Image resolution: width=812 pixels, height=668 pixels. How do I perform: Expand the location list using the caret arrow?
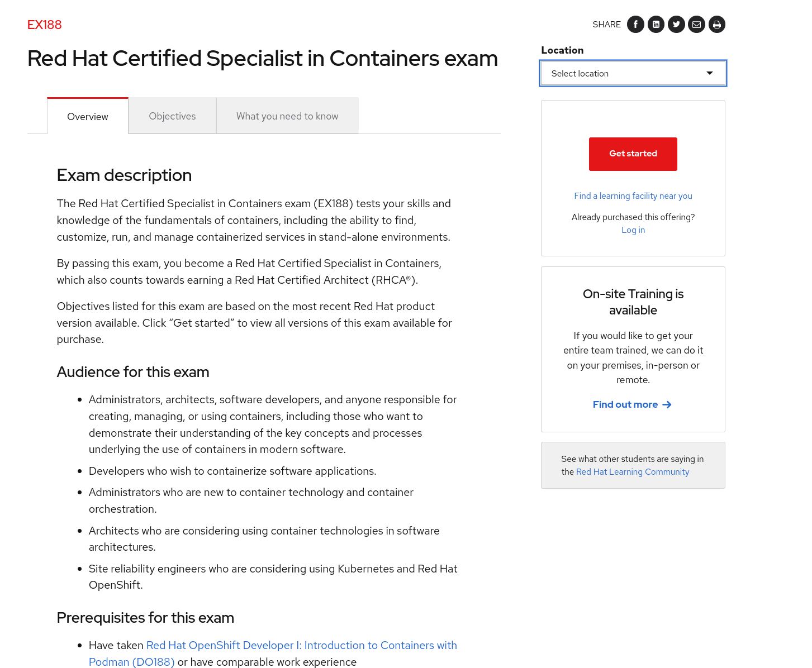[710, 73]
